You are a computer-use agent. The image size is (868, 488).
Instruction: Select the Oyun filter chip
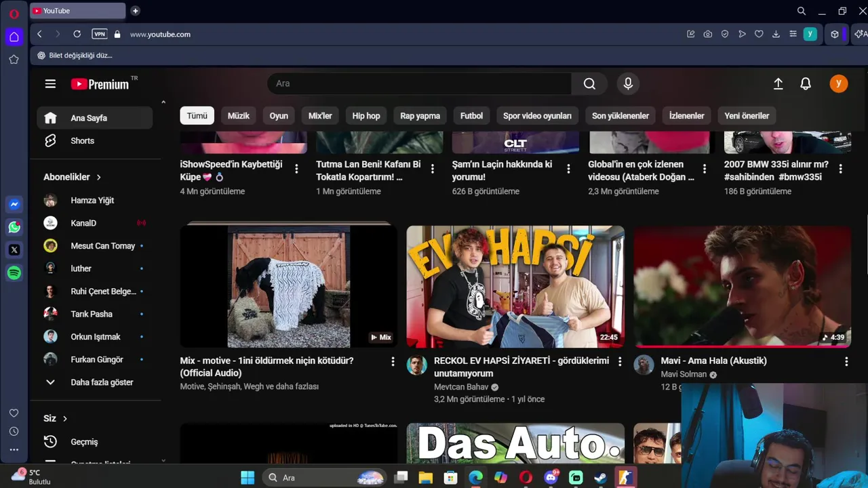click(279, 116)
